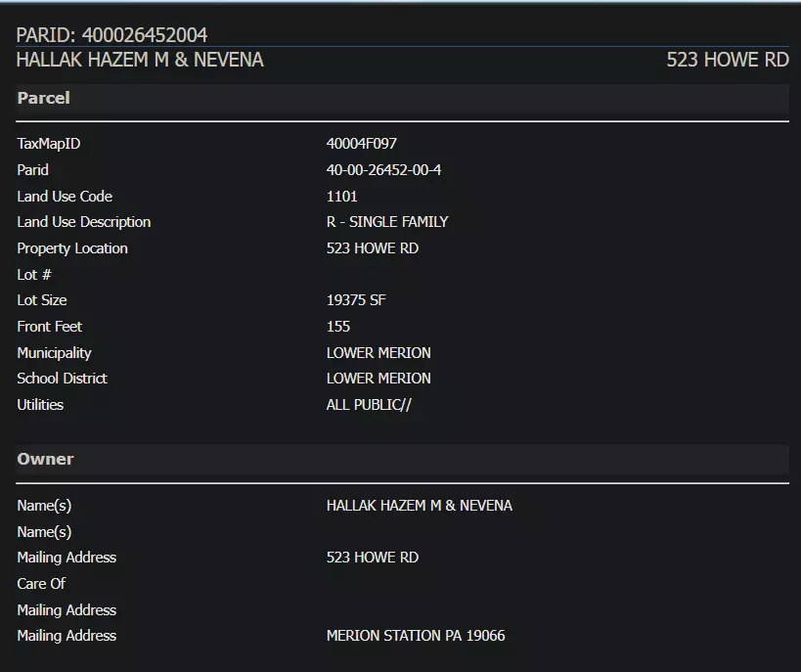
Task: Click the 523 HOWE RD header address
Action: click(728, 60)
